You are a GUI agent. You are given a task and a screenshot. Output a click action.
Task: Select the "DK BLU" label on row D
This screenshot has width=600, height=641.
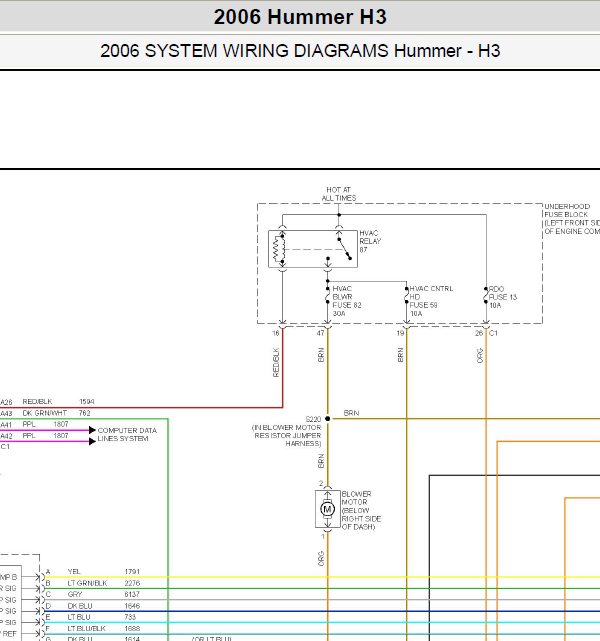coord(80,606)
